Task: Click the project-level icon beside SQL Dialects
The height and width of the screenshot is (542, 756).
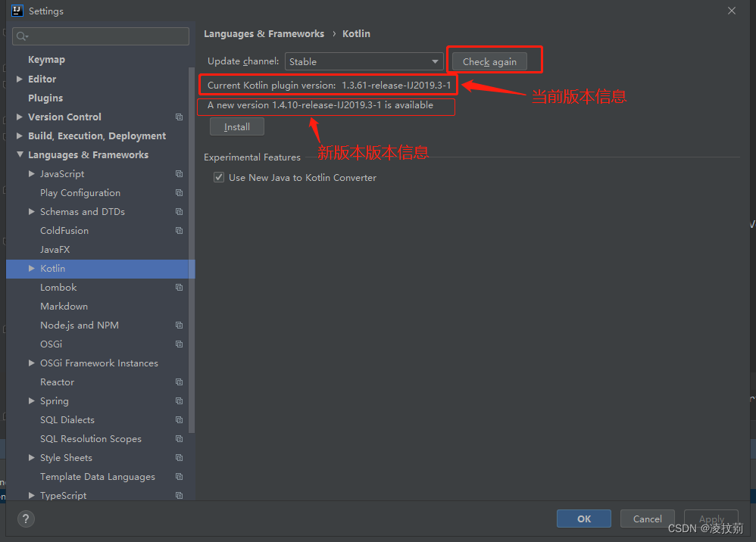Action: pos(180,419)
